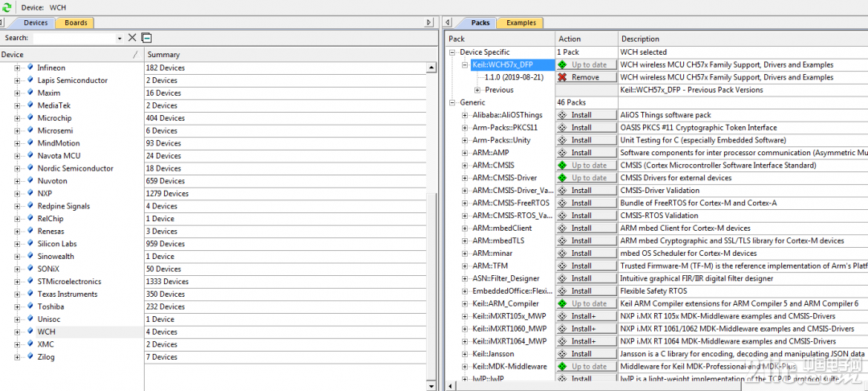Clear search with the X icon
868x391 pixels.
click(133, 38)
